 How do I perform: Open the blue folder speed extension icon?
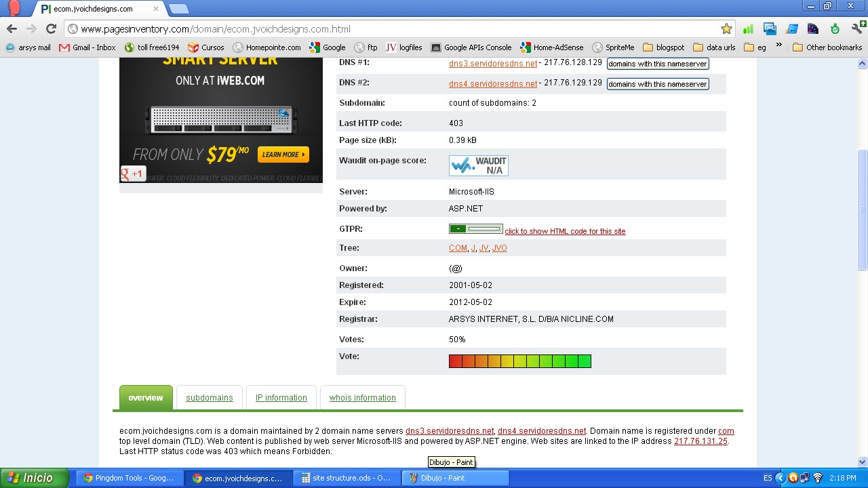pos(791,29)
